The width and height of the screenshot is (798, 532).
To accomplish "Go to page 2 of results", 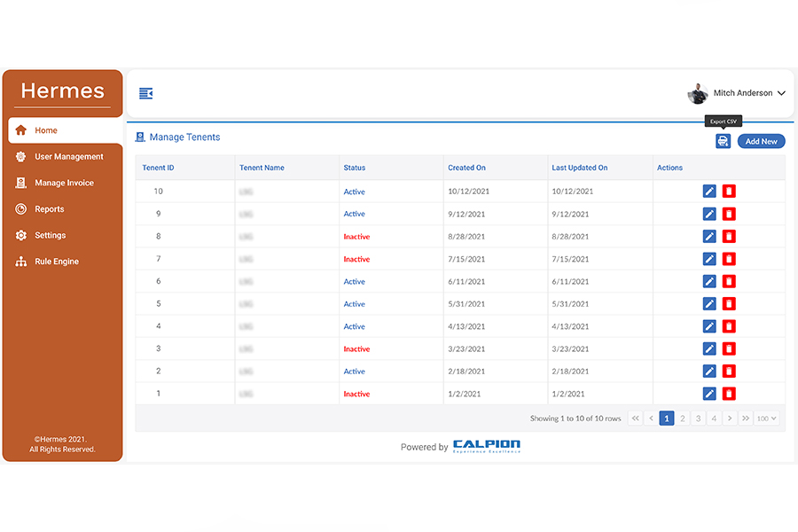I will coord(683,419).
